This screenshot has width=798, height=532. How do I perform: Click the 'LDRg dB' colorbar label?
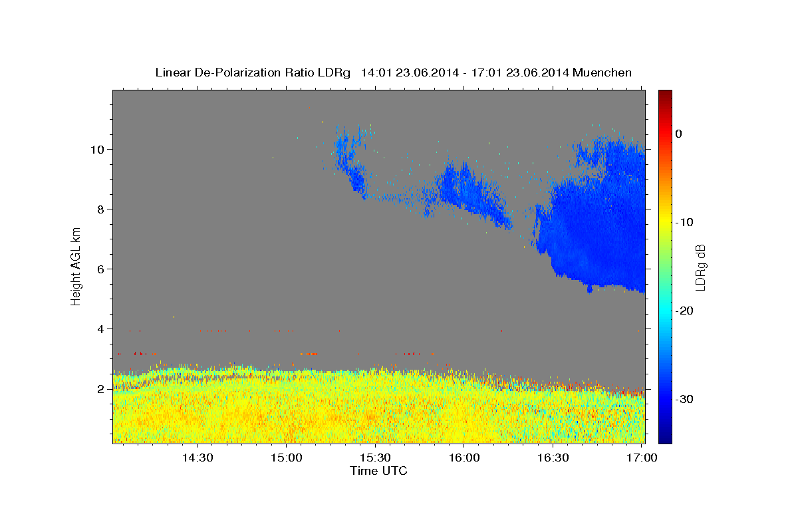point(700,267)
